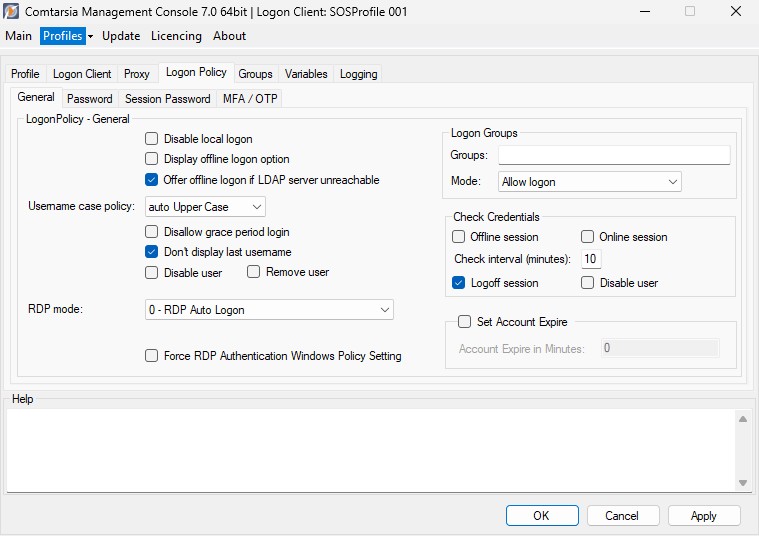Uncheck Offer offline logon if LDAP unreachable

152,180
